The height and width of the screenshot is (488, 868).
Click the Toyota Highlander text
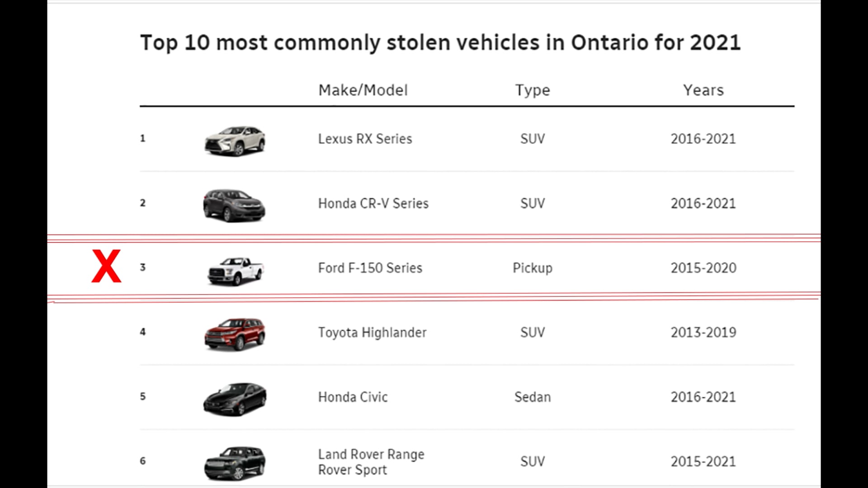tap(372, 333)
